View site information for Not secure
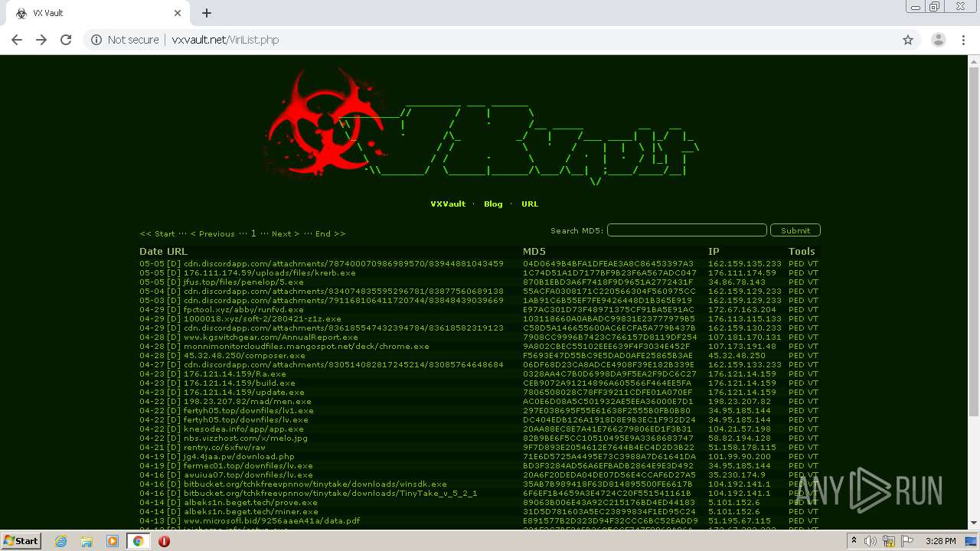Image resolution: width=980 pixels, height=551 pixels. (x=125, y=40)
